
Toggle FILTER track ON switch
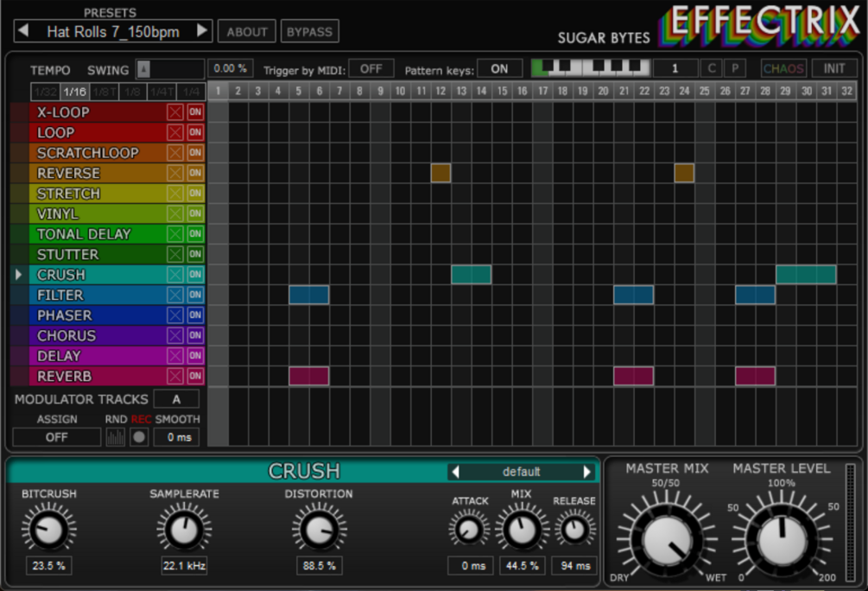[x=195, y=295]
